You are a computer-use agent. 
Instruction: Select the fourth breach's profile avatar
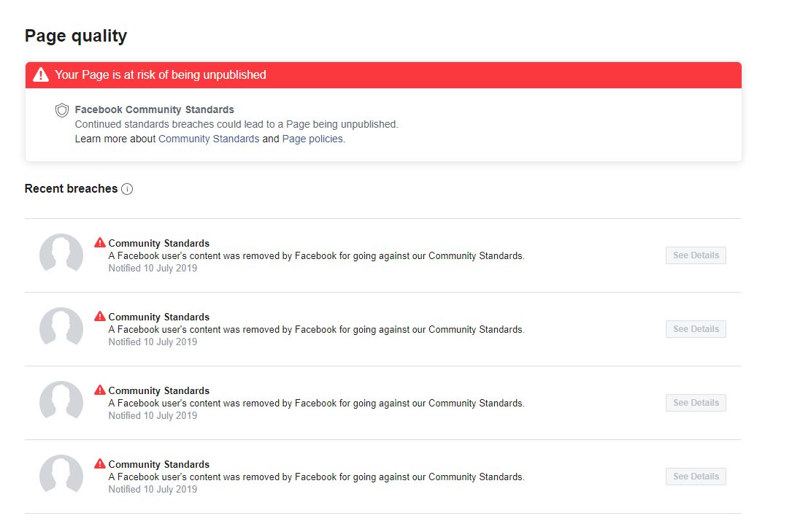coord(61,476)
